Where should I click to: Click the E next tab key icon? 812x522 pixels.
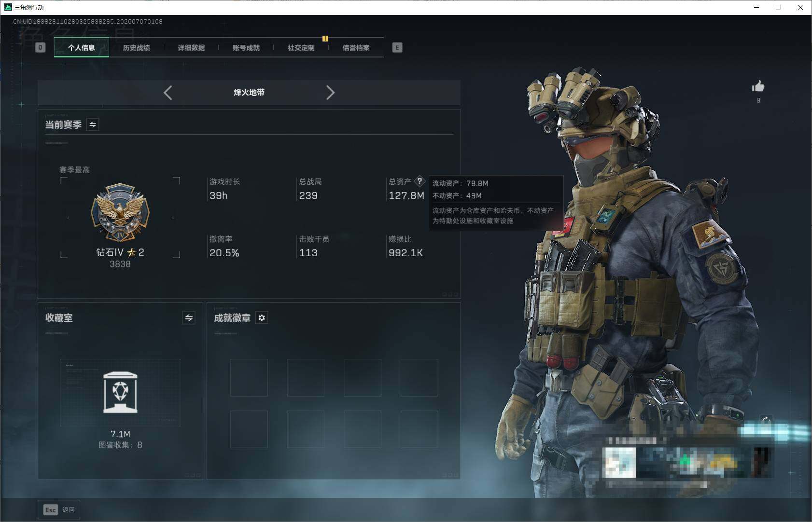point(397,47)
